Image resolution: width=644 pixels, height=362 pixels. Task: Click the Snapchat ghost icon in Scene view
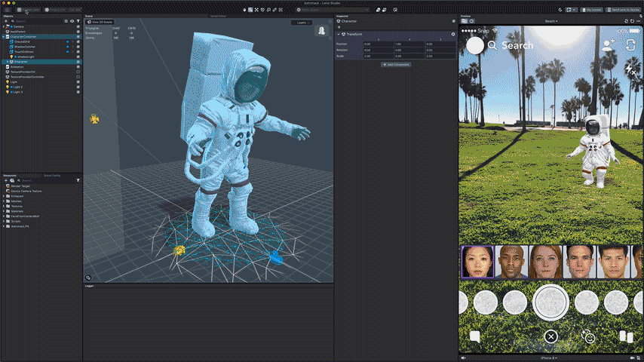pos(321,30)
